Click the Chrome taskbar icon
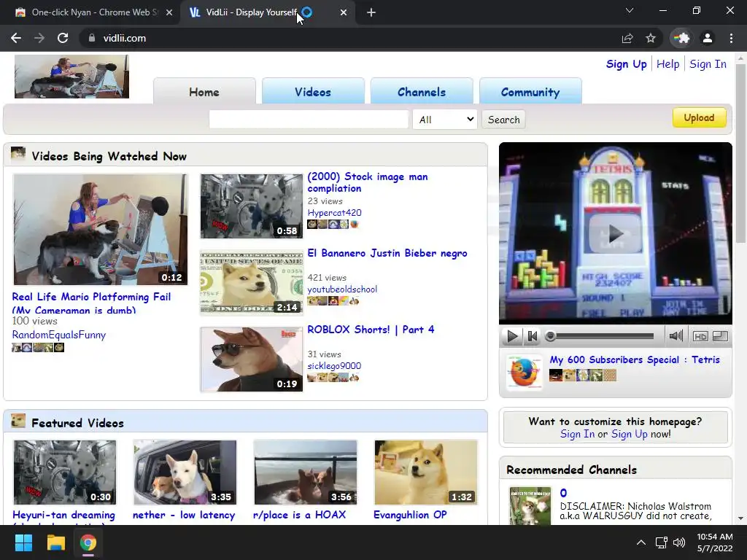 tap(88, 542)
